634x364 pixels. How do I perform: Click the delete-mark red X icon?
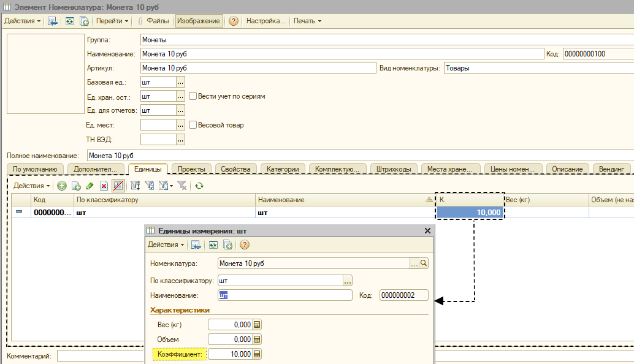click(104, 186)
